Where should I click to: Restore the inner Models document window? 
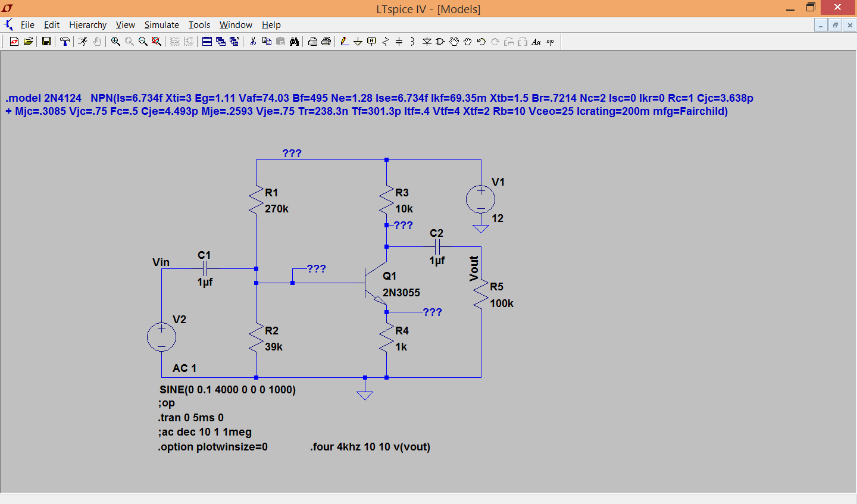836,25
